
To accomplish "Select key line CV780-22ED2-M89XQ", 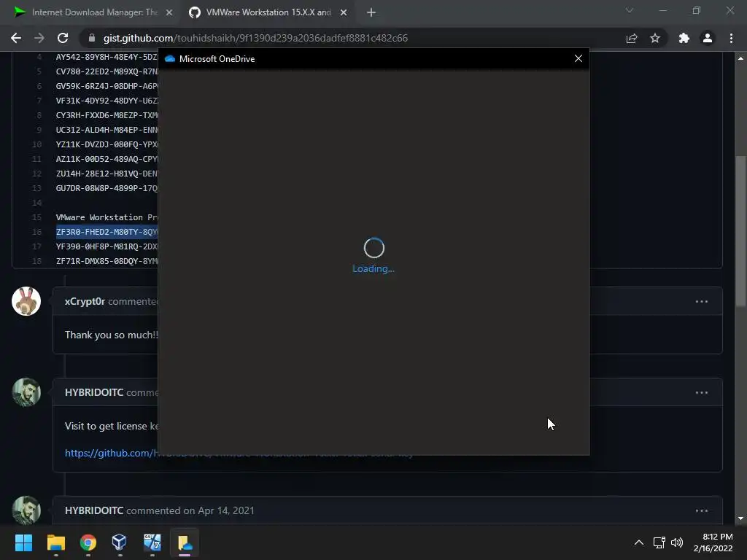I will click(x=107, y=71).
